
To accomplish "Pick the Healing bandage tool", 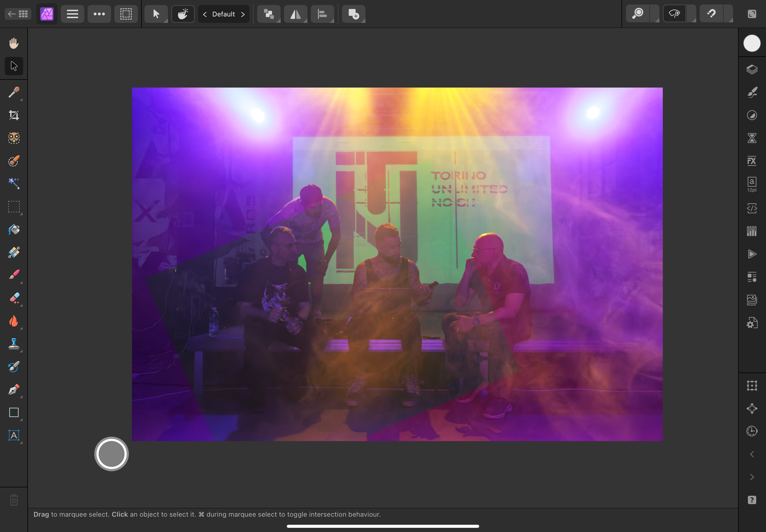I will (x=14, y=252).
